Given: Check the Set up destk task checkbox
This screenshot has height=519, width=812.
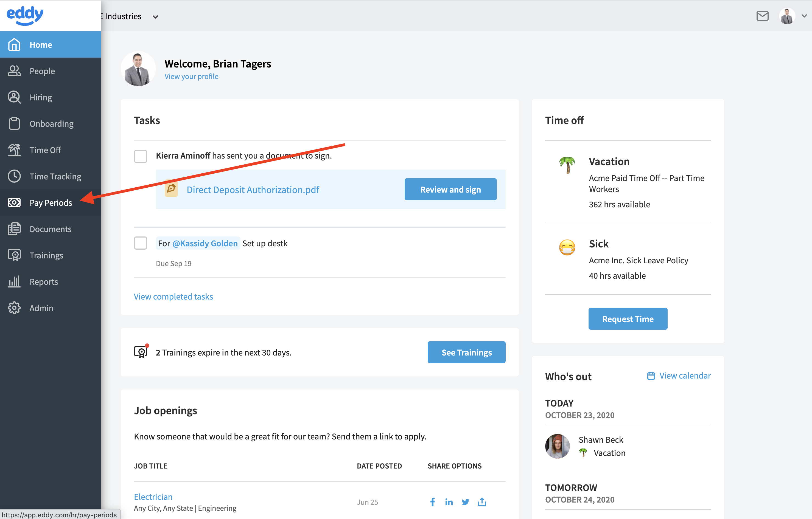Looking at the screenshot, I should pyautogui.click(x=140, y=243).
